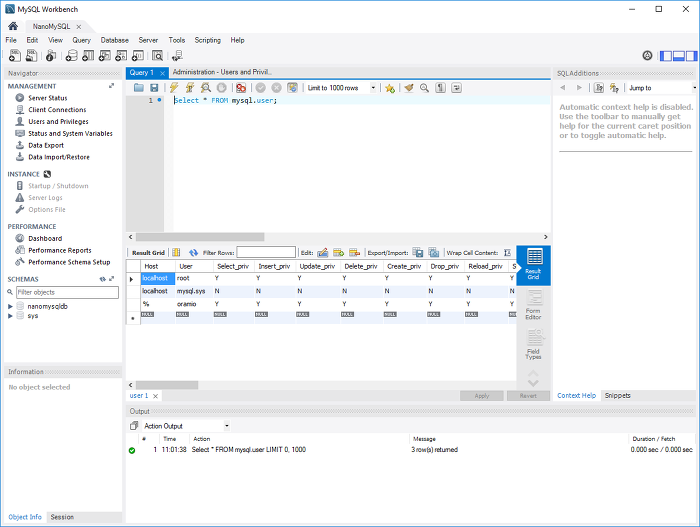Go forward in context help
Image resolution: width=700 pixels, height=527 pixels.
579,88
